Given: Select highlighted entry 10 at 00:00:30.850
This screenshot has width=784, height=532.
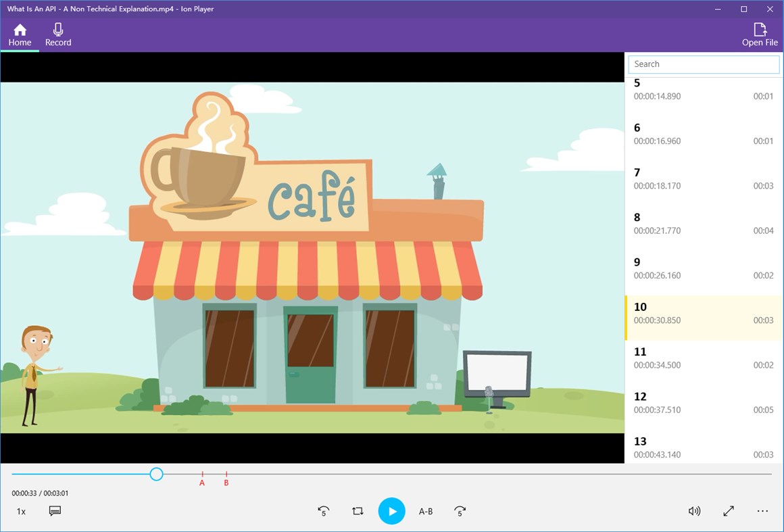Looking at the screenshot, I should pyautogui.click(x=704, y=318).
